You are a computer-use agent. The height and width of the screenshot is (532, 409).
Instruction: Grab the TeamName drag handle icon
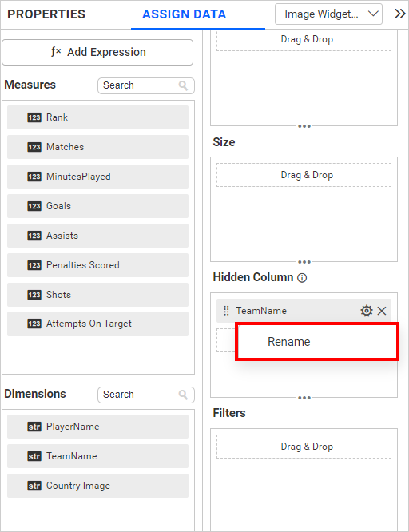tap(226, 311)
